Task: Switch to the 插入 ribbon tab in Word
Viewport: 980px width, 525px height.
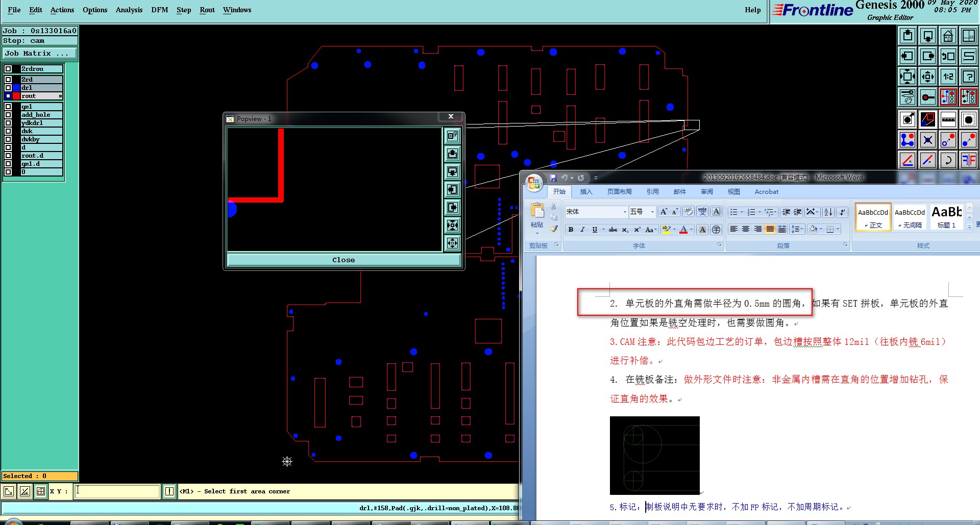Action: tap(586, 192)
